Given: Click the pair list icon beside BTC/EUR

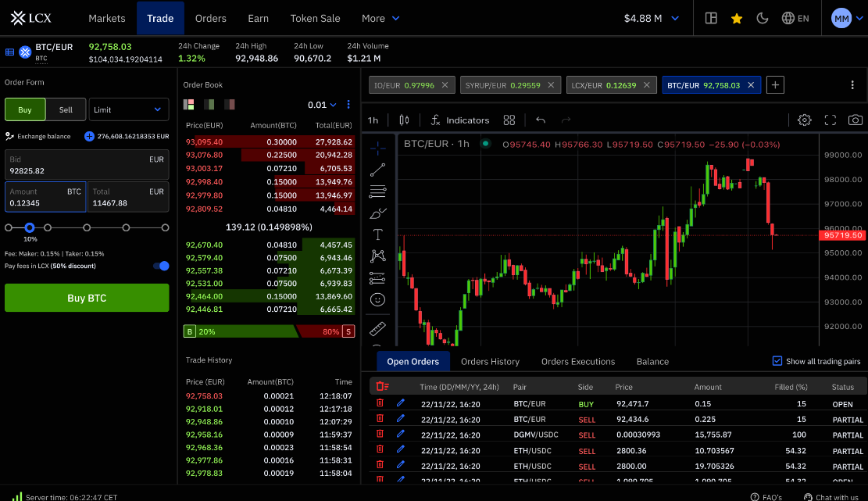Looking at the screenshot, I should [10, 52].
